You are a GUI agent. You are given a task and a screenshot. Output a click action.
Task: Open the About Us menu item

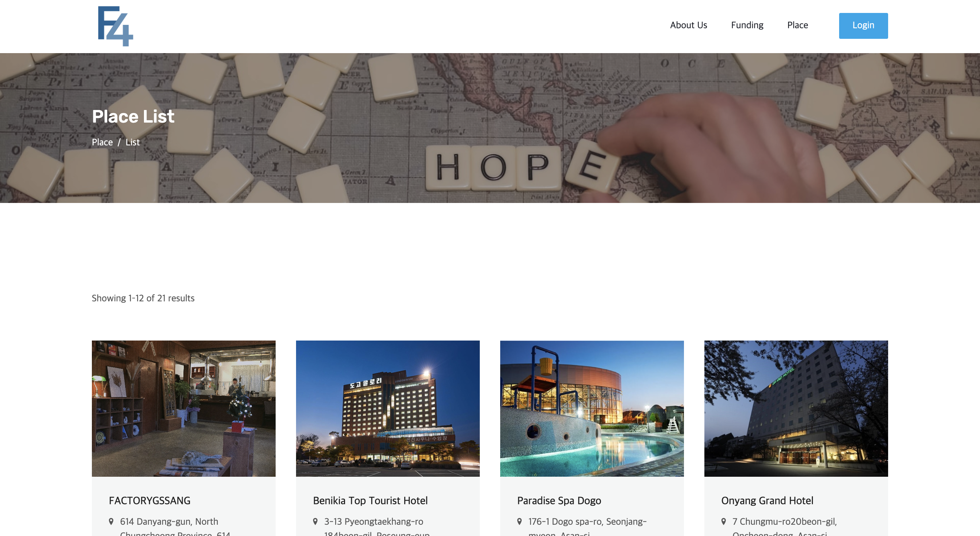click(x=689, y=25)
